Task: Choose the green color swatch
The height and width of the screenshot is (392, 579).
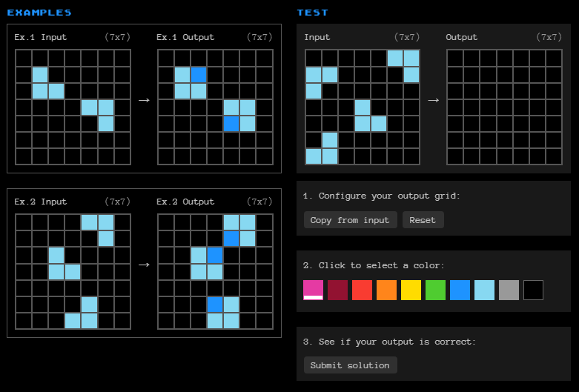Action: click(435, 290)
